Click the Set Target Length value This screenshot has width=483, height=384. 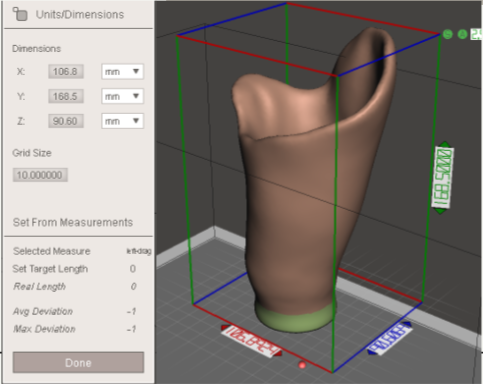pos(133,269)
